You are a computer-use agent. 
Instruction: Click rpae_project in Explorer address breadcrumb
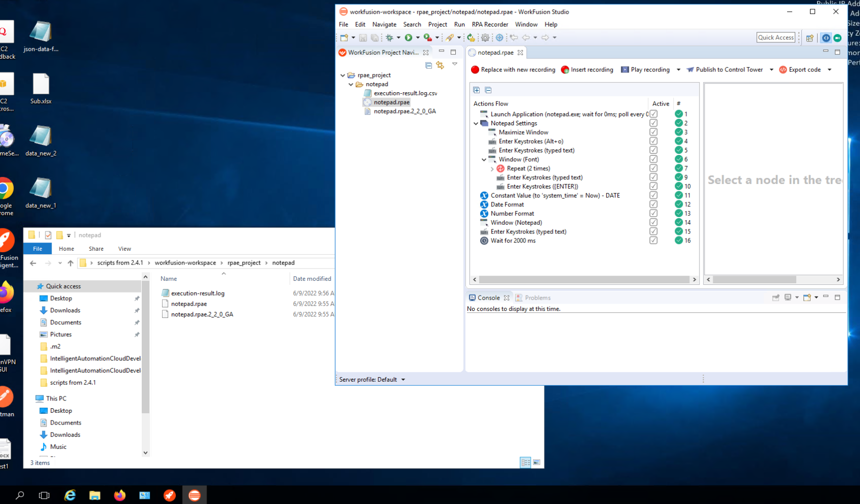(244, 263)
